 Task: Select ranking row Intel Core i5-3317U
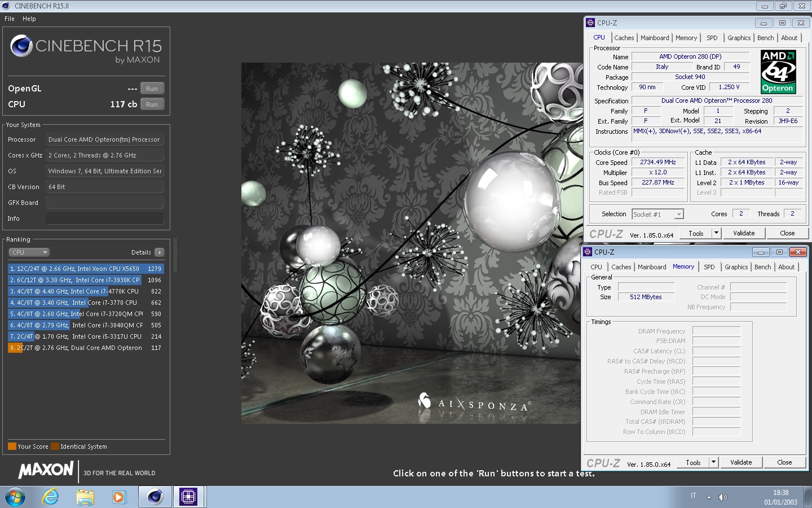86,336
